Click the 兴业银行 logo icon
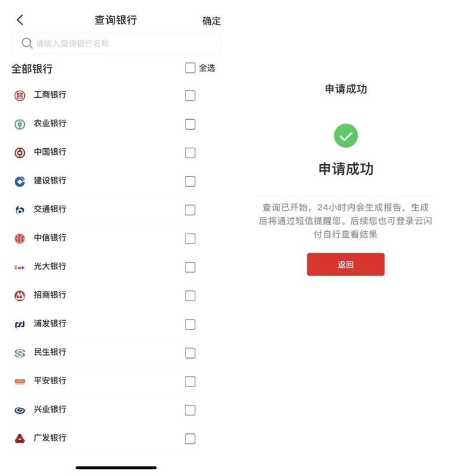The height and width of the screenshot is (476, 462). click(20, 410)
